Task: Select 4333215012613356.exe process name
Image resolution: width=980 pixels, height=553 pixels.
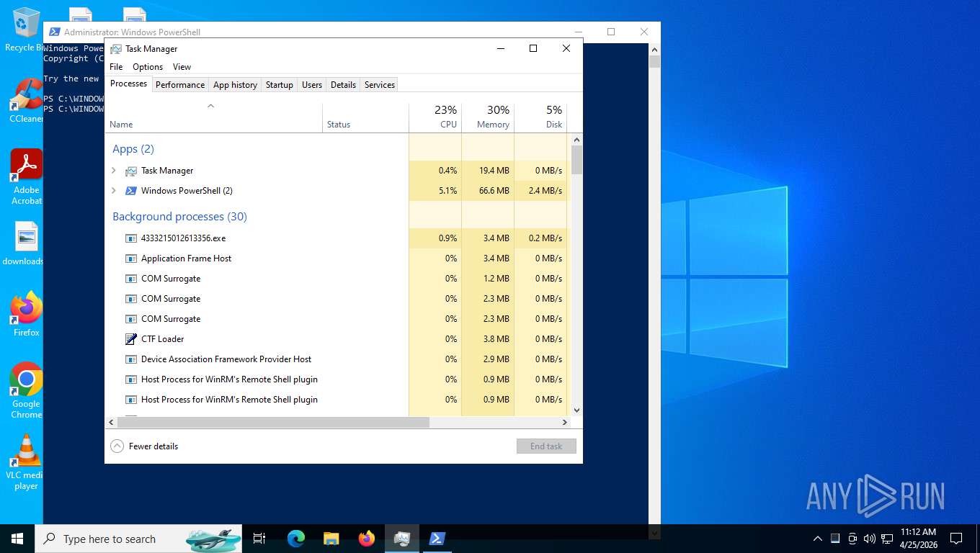Action: pyautogui.click(x=184, y=238)
